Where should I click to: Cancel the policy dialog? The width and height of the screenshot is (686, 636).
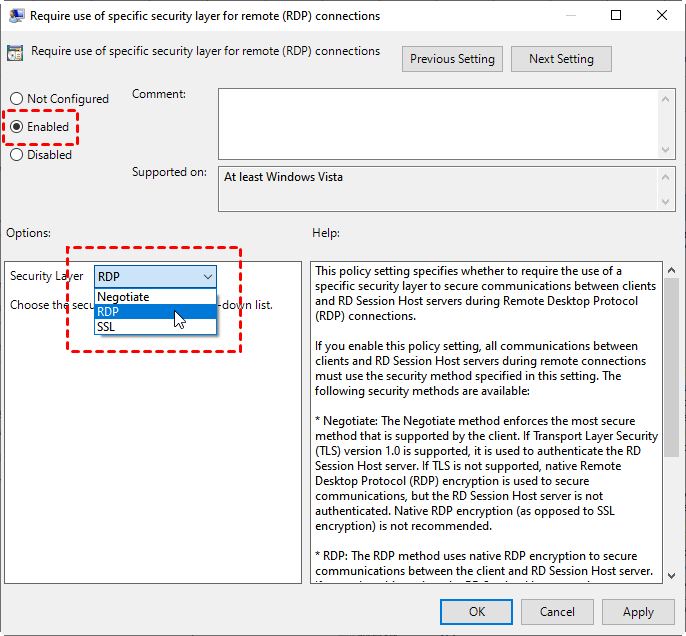tap(557, 612)
